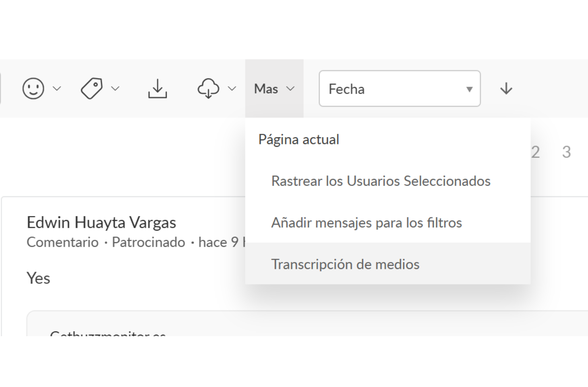Click the Comentario type label
588x387 pixels.
pos(62,242)
